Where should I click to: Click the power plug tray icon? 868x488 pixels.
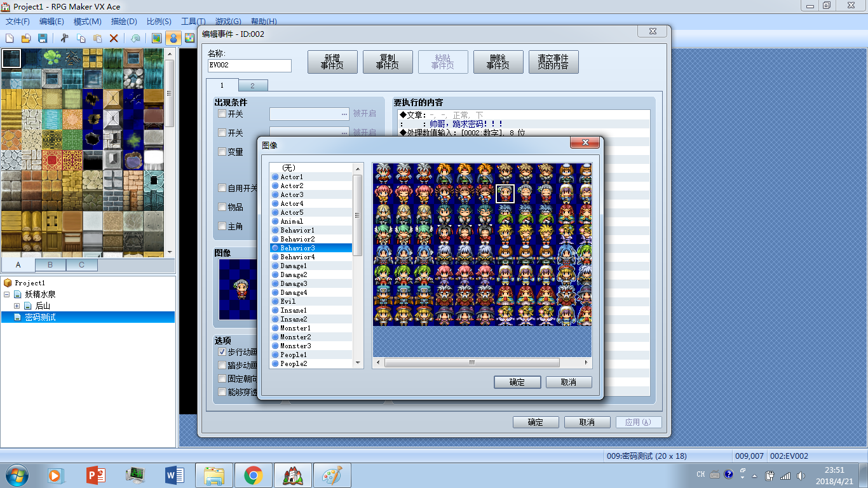click(770, 475)
